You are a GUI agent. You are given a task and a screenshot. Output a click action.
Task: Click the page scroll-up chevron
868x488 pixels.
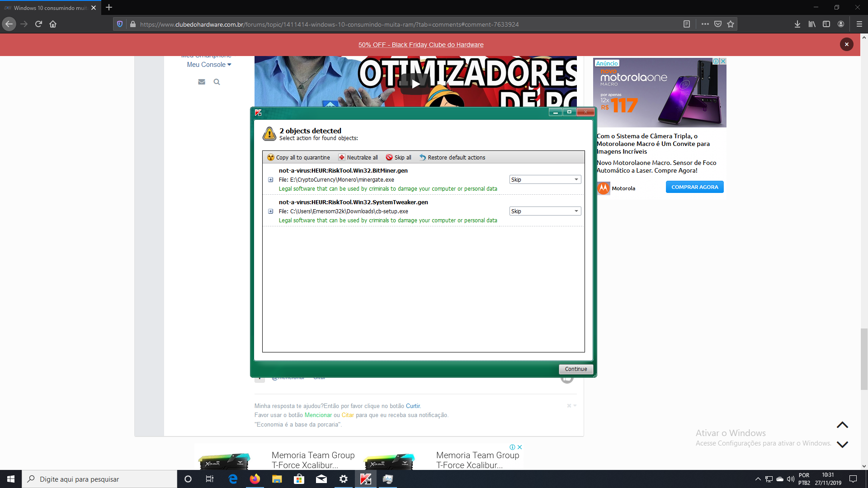point(842,425)
